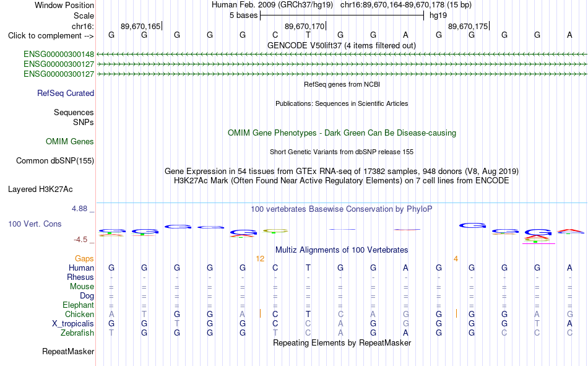This screenshot has height=366, width=588.
Task: Click 'Repeating Elements by RepeatMasker' title
Action: [x=342, y=343]
